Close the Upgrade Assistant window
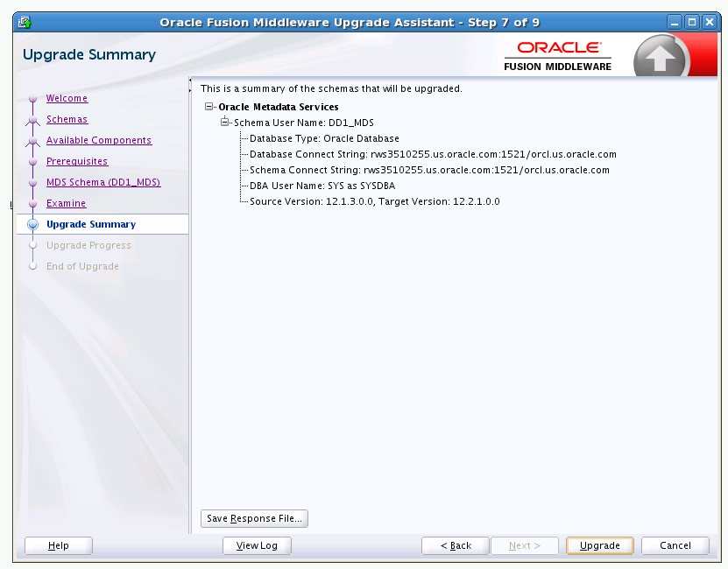The image size is (728, 569). pyautogui.click(x=710, y=22)
